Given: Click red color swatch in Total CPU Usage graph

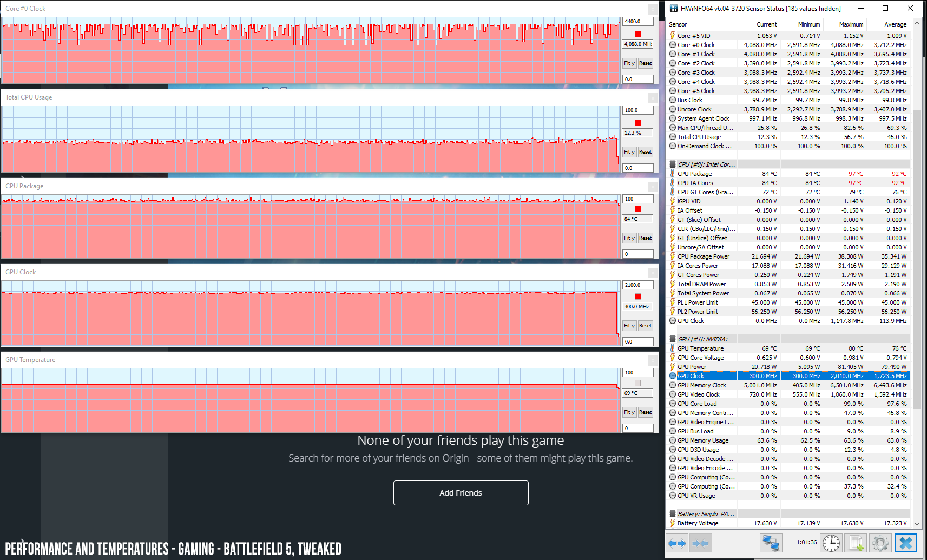Looking at the screenshot, I should pos(637,123).
